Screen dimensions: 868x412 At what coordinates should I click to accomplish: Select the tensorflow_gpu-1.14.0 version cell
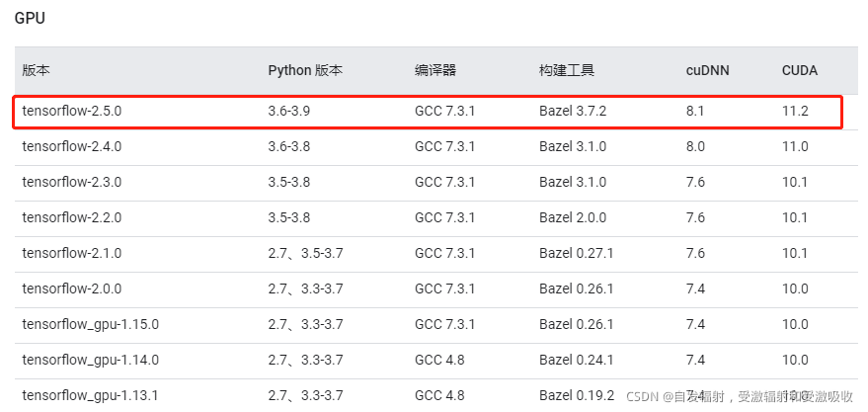[90, 360]
